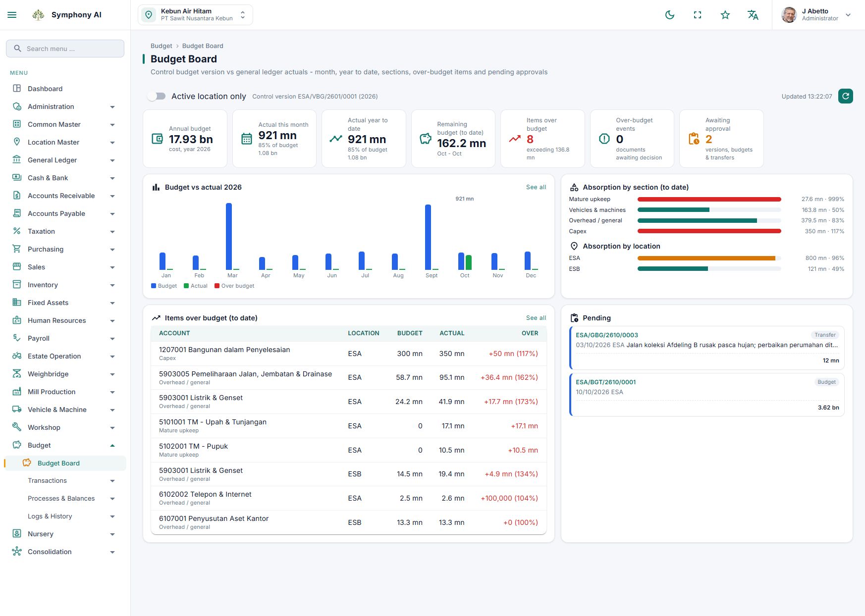Click ESA location absorption bar
This screenshot has width=865, height=616.
pos(709,258)
